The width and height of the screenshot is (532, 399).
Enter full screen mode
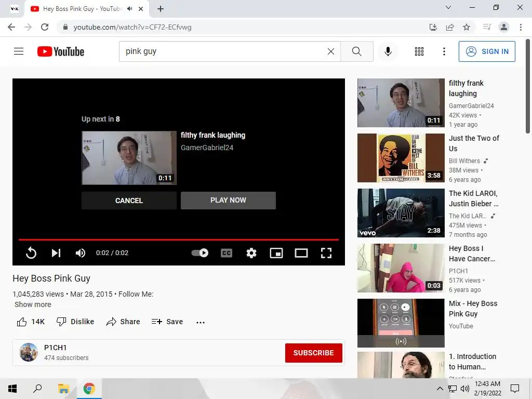coord(326,253)
